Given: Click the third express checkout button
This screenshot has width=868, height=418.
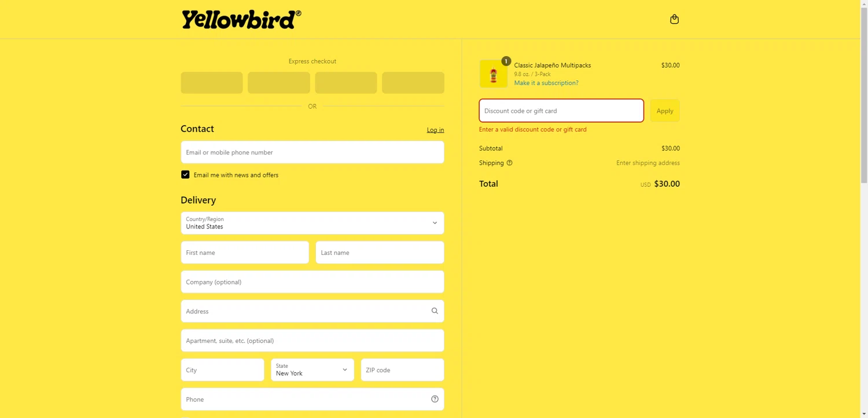Looking at the screenshot, I should [x=346, y=83].
